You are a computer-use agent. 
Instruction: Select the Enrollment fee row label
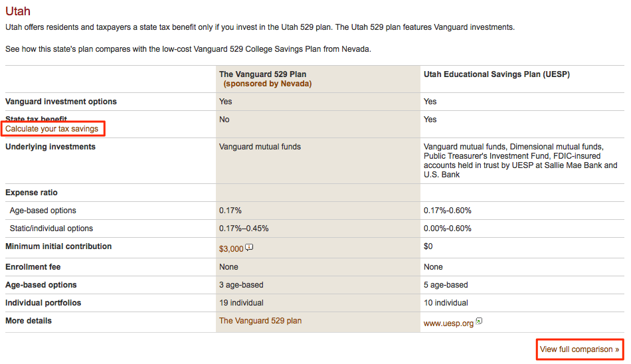(33, 267)
